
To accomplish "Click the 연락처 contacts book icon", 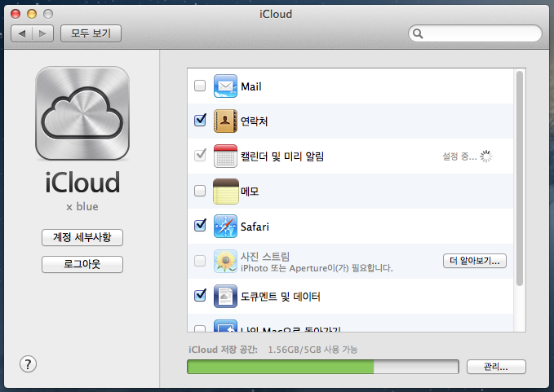I will coord(225,121).
